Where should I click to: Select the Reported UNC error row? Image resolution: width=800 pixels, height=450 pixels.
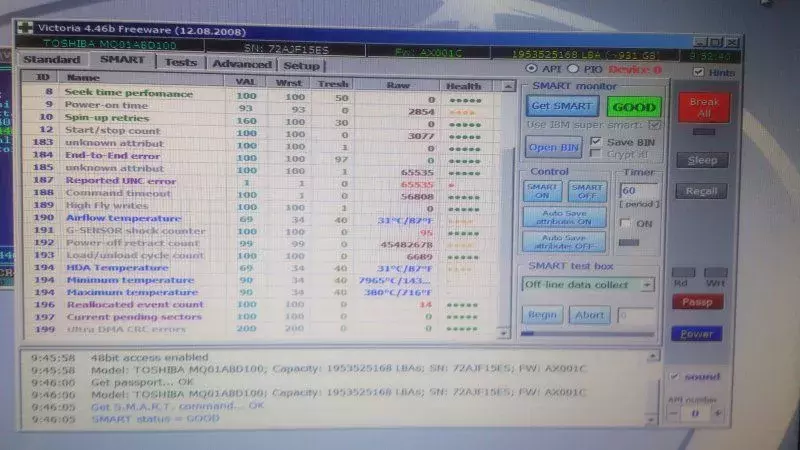pyautogui.click(x=261, y=183)
